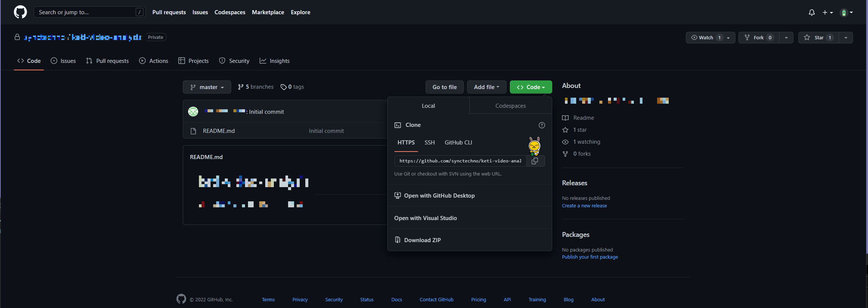Select the Pull requests repository tab

pyautogui.click(x=108, y=61)
